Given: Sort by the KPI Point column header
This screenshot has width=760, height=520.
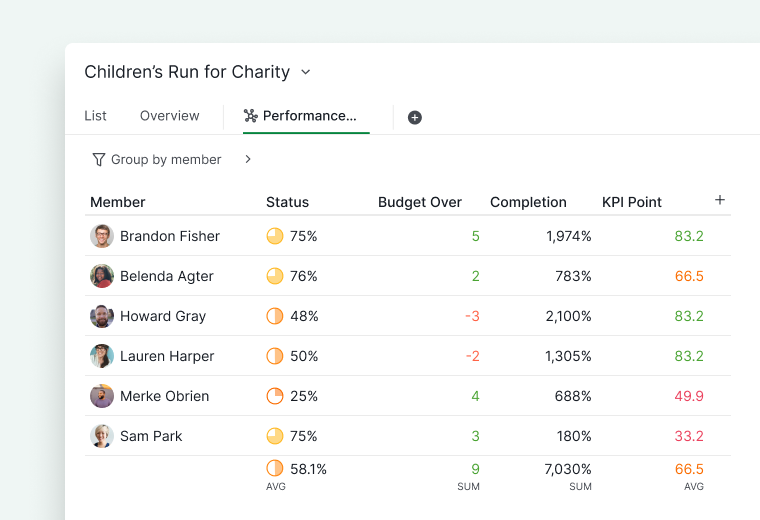Looking at the screenshot, I should [632, 202].
